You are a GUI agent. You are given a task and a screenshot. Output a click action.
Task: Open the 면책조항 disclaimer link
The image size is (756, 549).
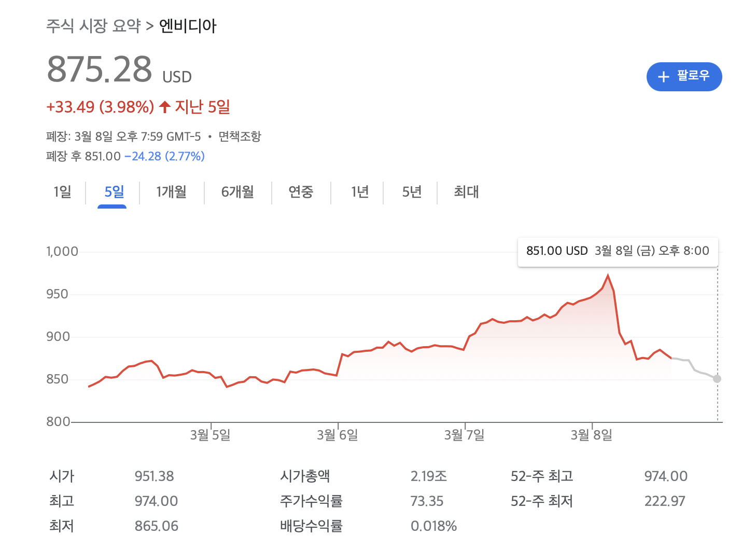[240, 136]
